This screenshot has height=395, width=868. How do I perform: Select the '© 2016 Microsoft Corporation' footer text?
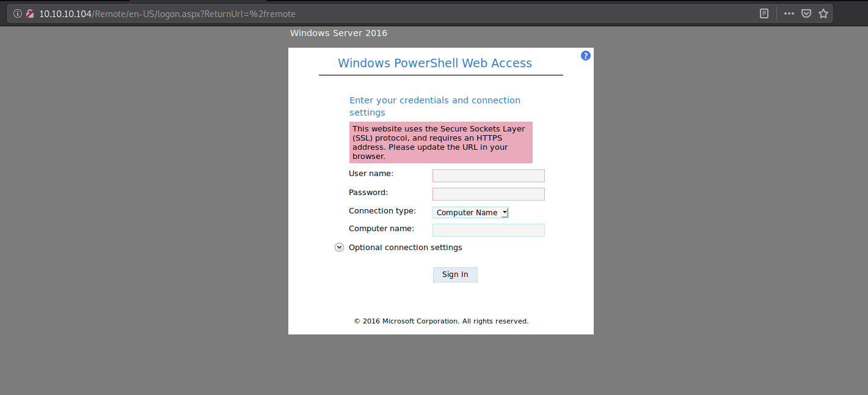pos(441,321)
